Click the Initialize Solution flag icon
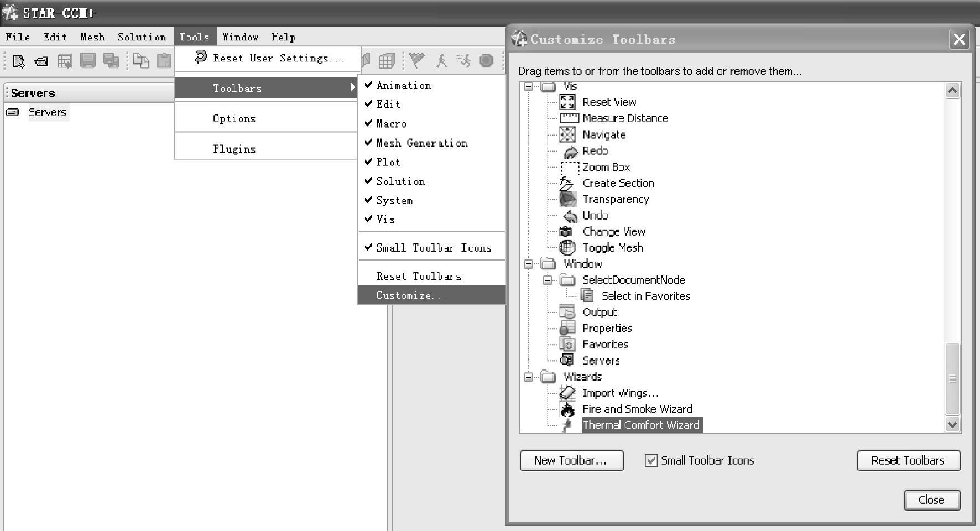 point(417,60)
